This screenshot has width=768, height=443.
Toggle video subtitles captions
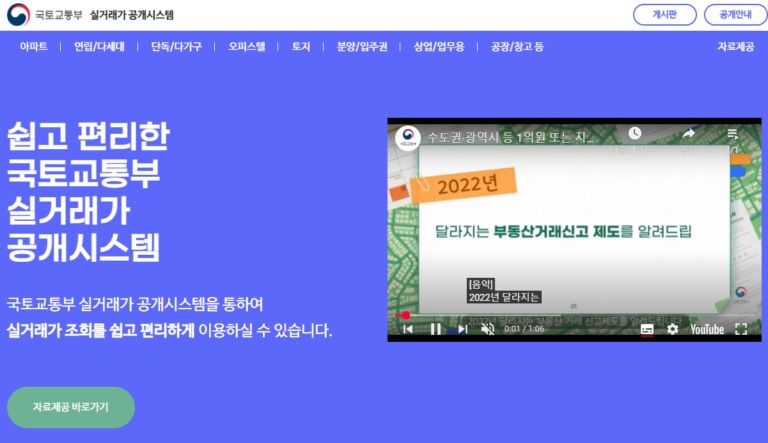(647, 329)
